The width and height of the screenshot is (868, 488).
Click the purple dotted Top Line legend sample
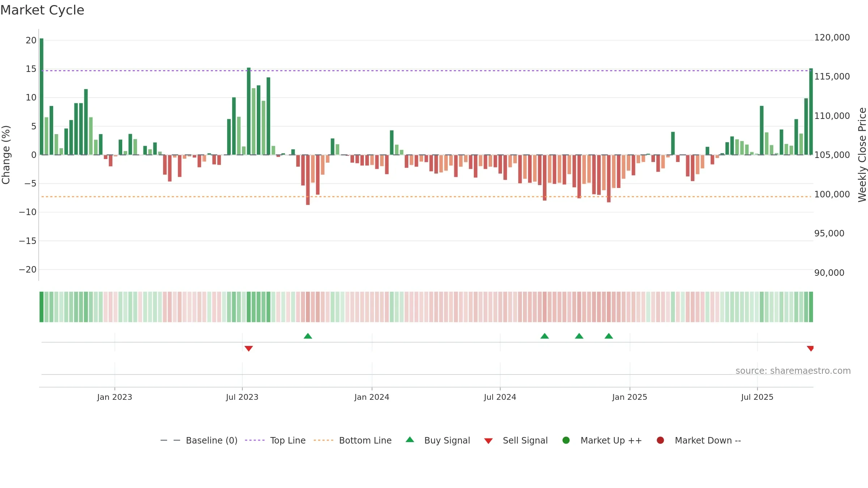tap(255, 440)
